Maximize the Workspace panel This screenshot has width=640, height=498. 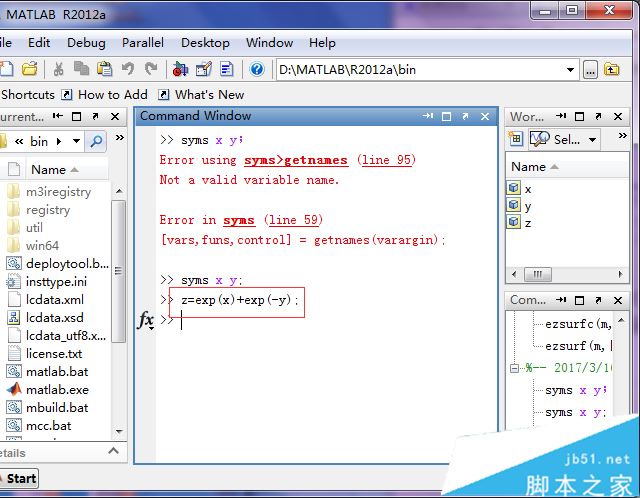pyautogui.click(x=579, y=117)
